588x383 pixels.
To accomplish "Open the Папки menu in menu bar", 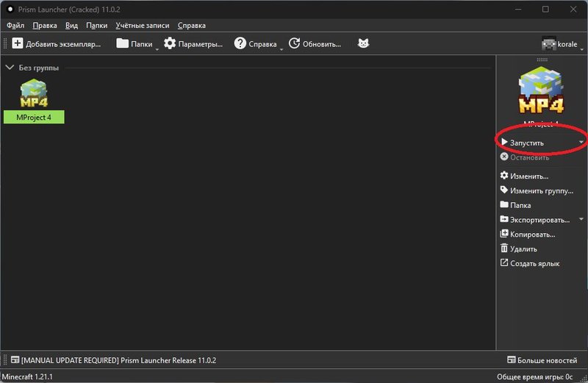I will click(x=97, y=26).
